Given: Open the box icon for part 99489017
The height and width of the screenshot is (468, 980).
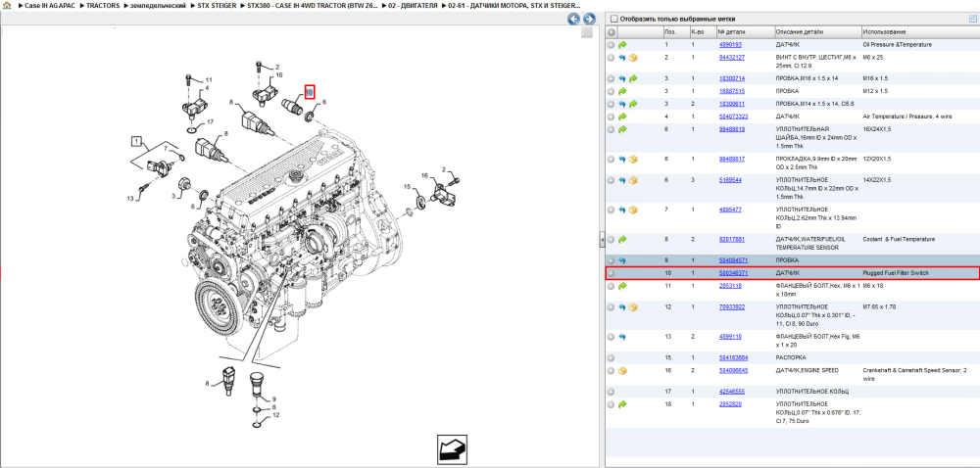Looking at the screenshot, I should (x=632, y=160).
